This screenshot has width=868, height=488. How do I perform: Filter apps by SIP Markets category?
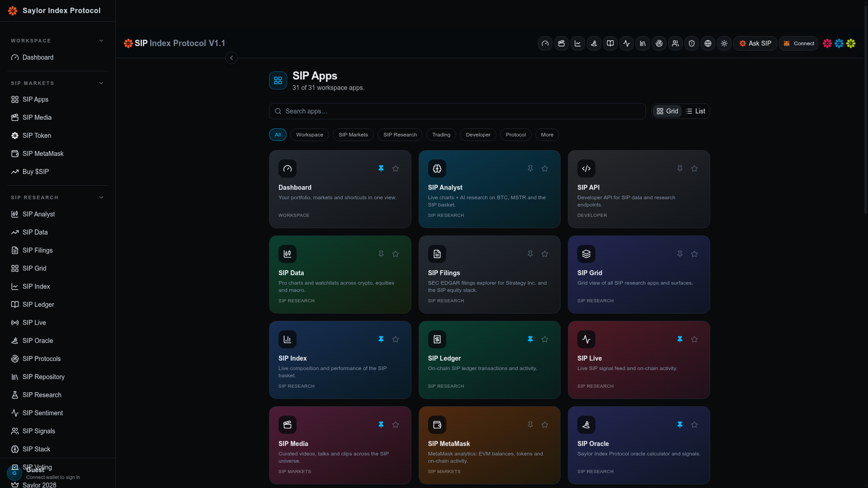[x=353, y=135]
